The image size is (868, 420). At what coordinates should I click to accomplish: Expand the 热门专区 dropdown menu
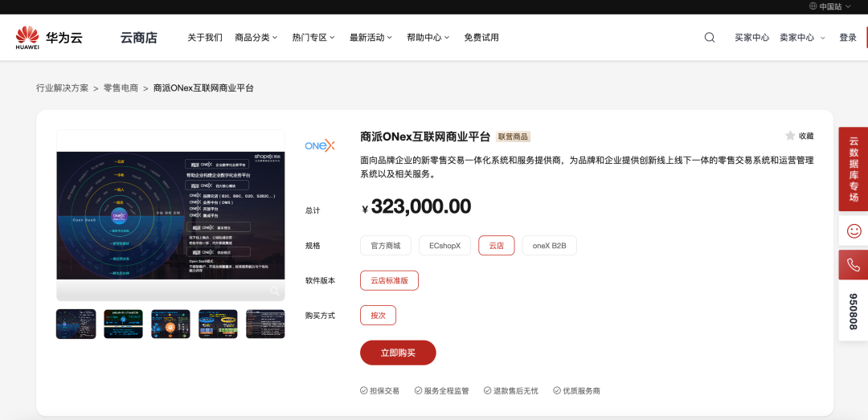314,38
